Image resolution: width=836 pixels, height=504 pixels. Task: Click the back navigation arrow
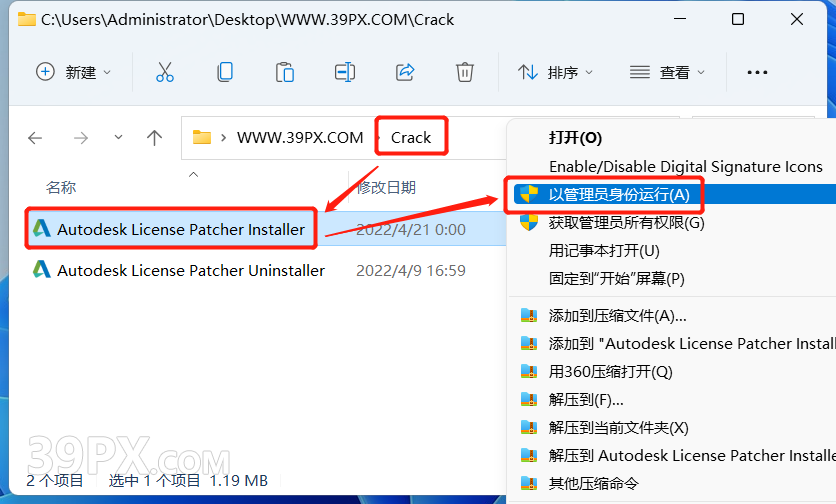35,138
